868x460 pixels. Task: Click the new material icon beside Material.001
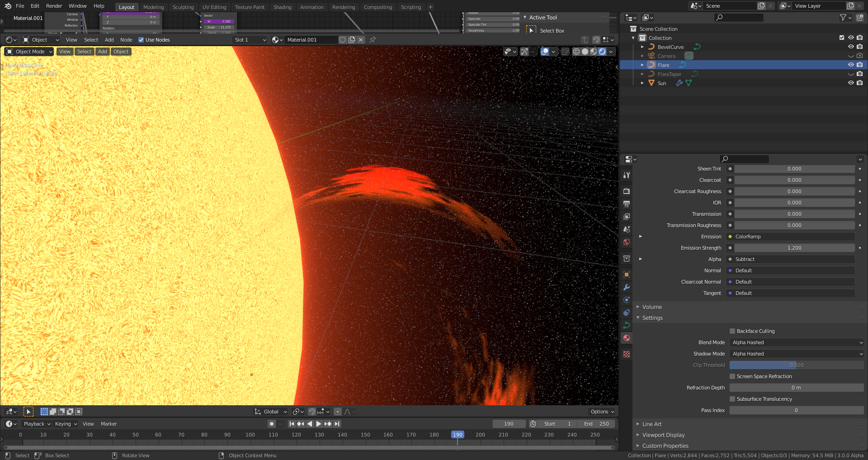[x=352, y=40]
